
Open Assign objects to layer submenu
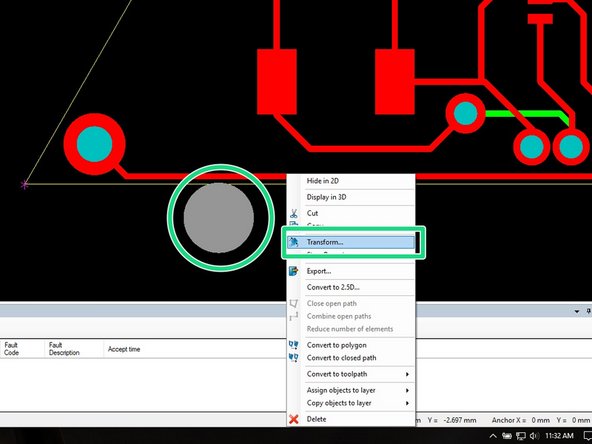(351, 390)
